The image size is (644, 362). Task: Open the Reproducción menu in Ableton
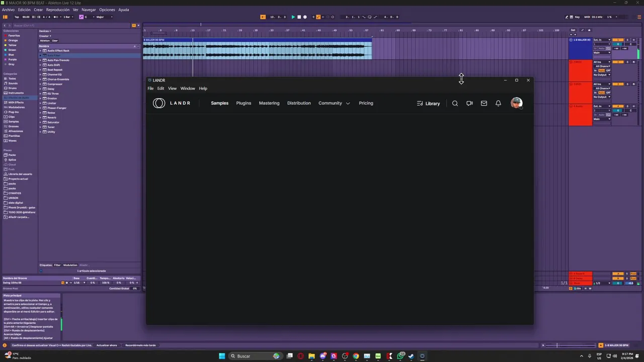tap(58, 10)
